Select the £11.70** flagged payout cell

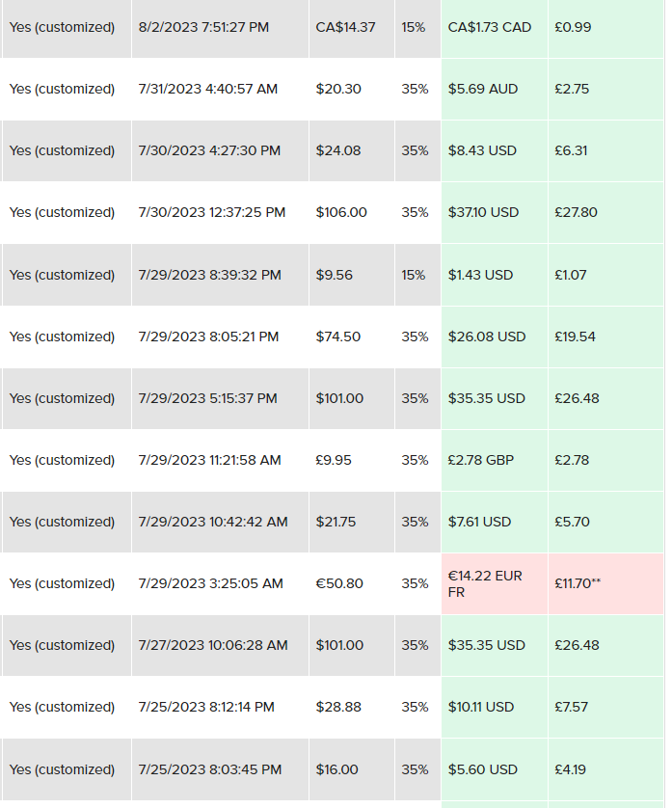(578, 583)
